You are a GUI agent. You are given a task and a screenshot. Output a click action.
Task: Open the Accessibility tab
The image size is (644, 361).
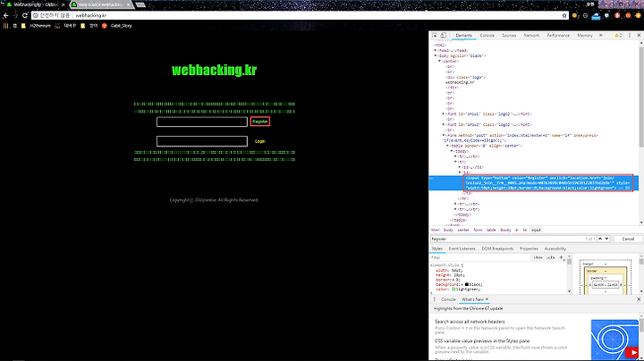pyautogui.click(x=555, y=249)
